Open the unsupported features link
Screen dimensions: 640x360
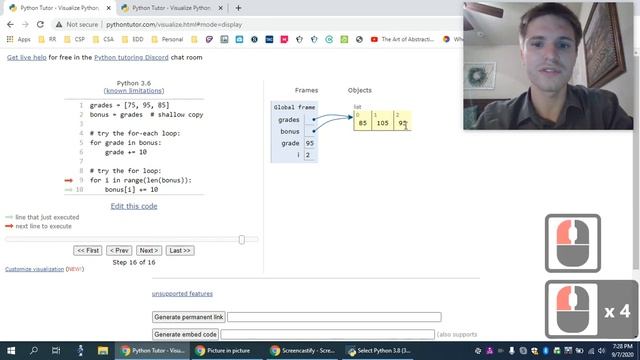pos(182,293)
